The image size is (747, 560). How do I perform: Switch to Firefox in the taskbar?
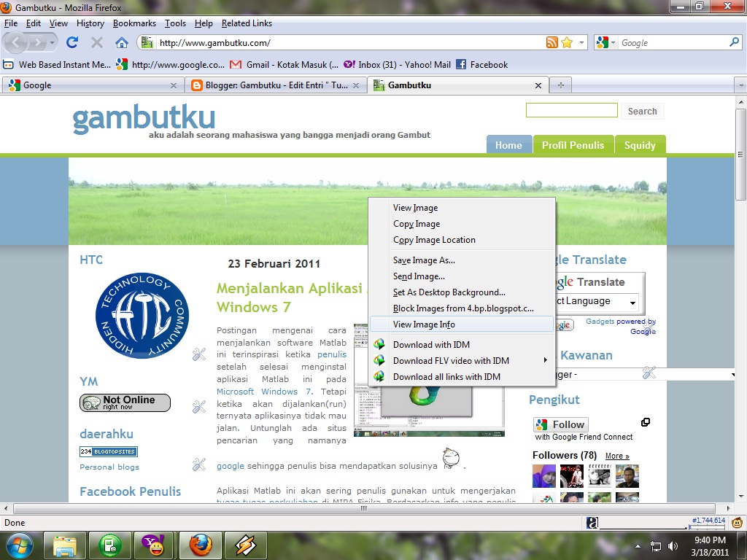click(201, 545)
